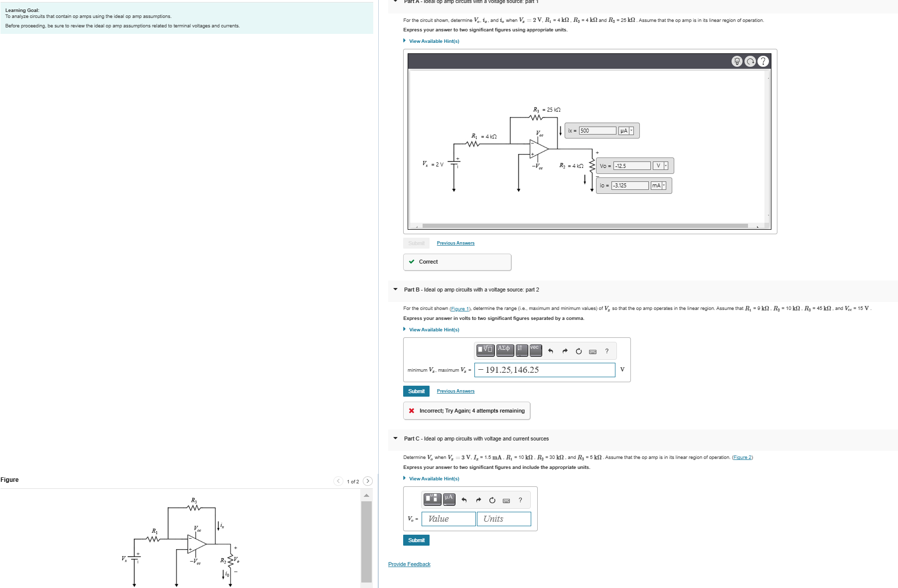Collapse the Part B section header
This screenshot has height=588, width=898.
(x=394, y=289)
